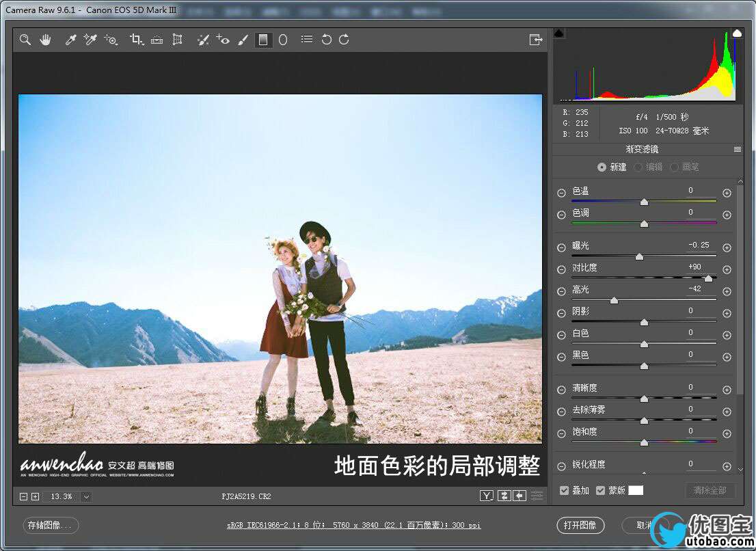The image size is (756, 551).
Task: Click the 曝光 exposure slider handle
Action: (639, 257)
